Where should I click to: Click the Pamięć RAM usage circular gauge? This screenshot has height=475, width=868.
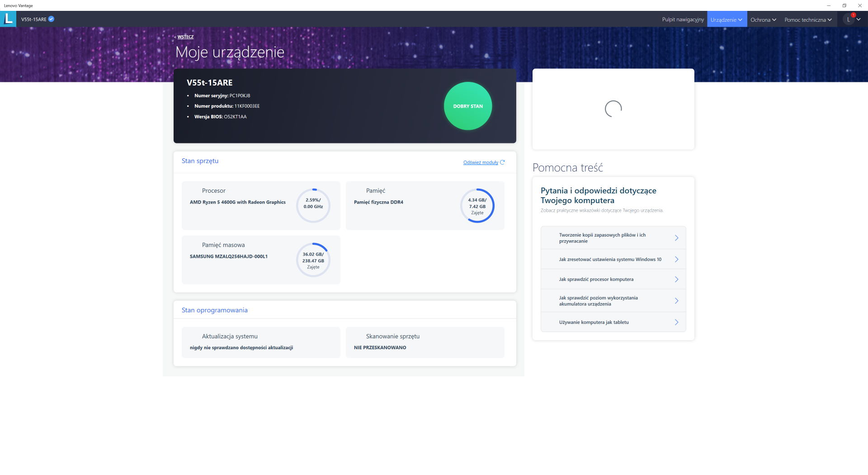[x=477, y=206]
